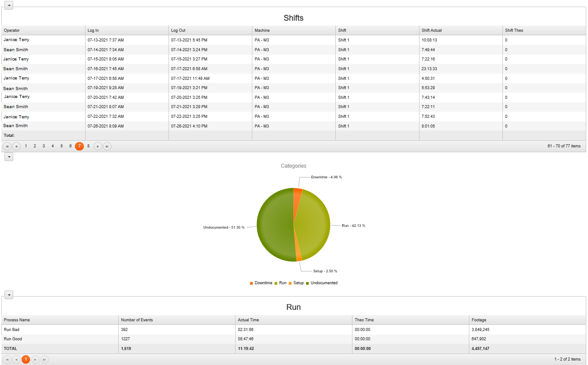Click Log In cell '07-15-2021 8:05 AM'

106,59
